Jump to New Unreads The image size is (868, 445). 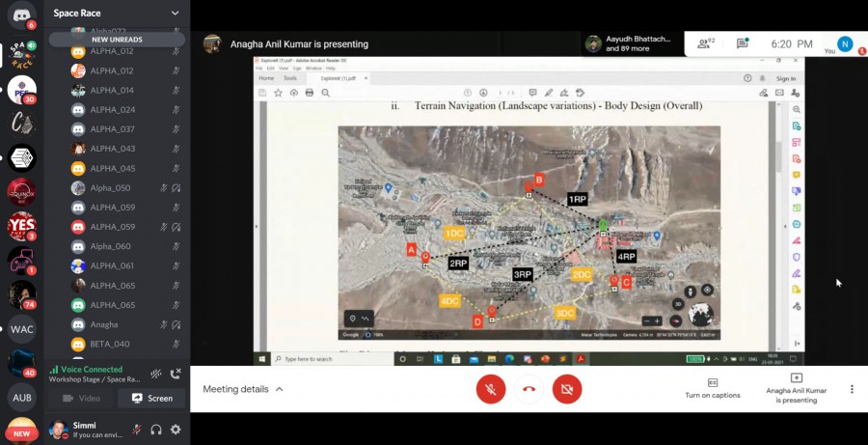(117, 40)
